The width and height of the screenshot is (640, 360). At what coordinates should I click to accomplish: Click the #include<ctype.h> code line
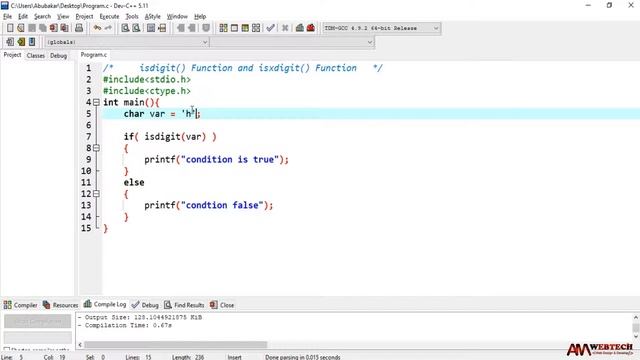[147, 91]
